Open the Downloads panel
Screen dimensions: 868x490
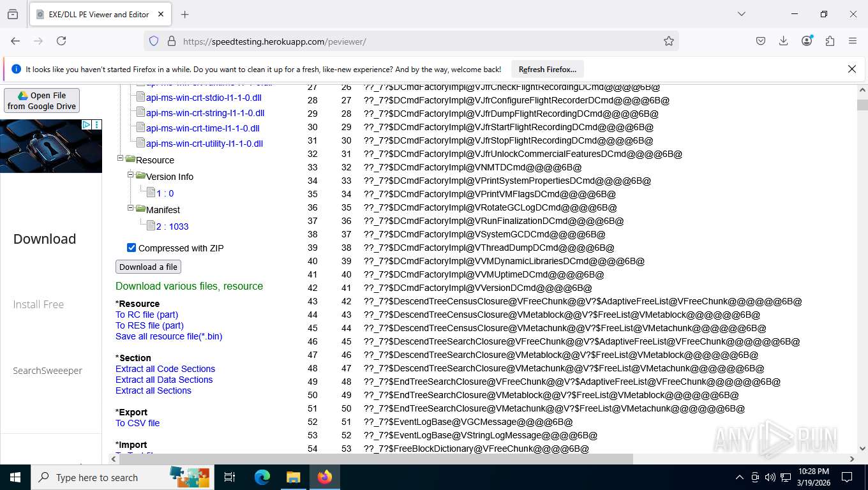point(784,41)
